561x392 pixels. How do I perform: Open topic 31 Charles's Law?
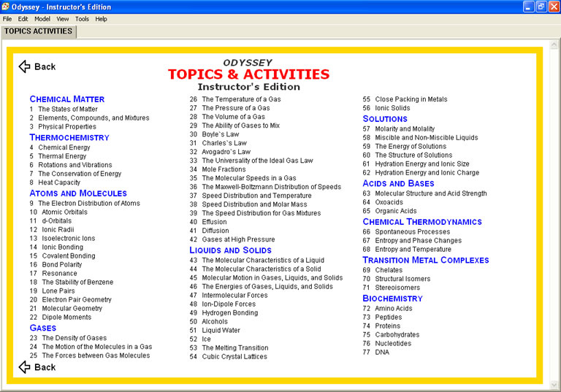coord(218,143)
